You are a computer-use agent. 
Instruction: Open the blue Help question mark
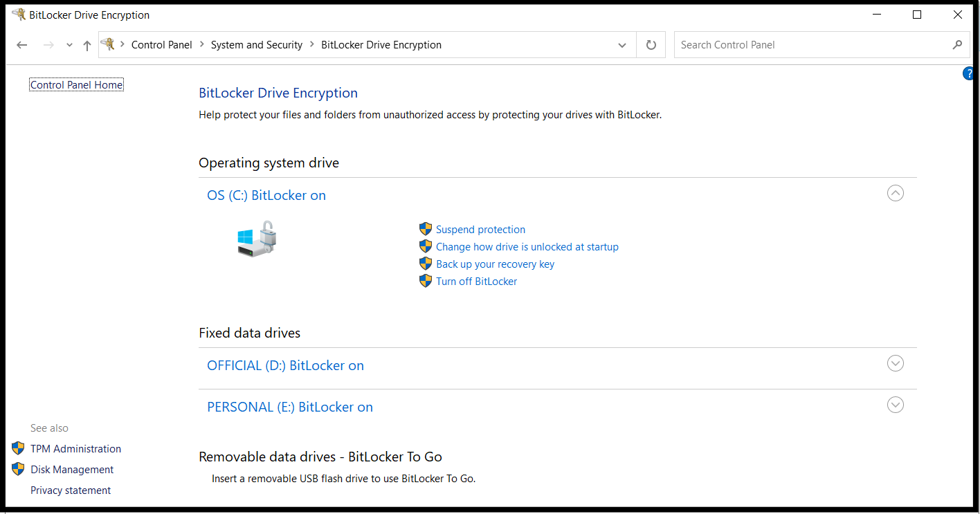(x=968, y=73)
